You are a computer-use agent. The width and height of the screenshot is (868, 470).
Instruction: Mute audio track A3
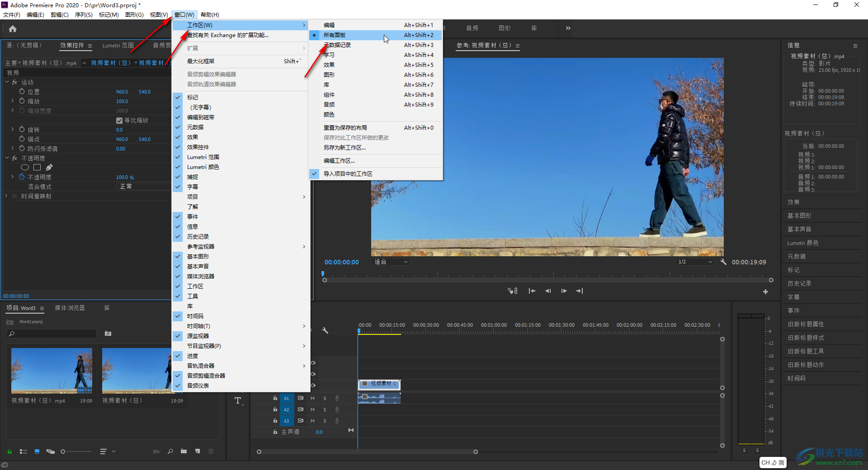point(312,421)
